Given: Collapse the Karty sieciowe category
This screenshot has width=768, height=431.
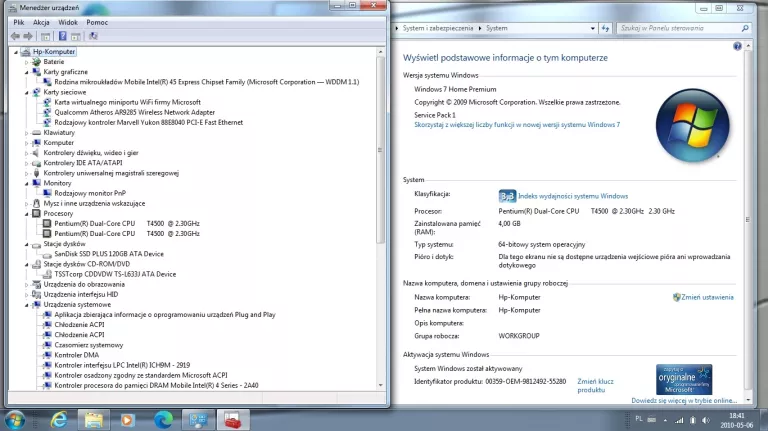Looking at the screenshot, I should tap(28, 92).
